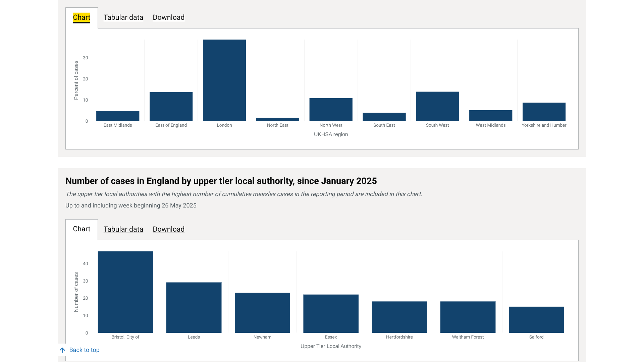The height and width of the screenshot is (362, 644).
Task: Click the London bar in regional chart
Action: (x=224, y=80)
